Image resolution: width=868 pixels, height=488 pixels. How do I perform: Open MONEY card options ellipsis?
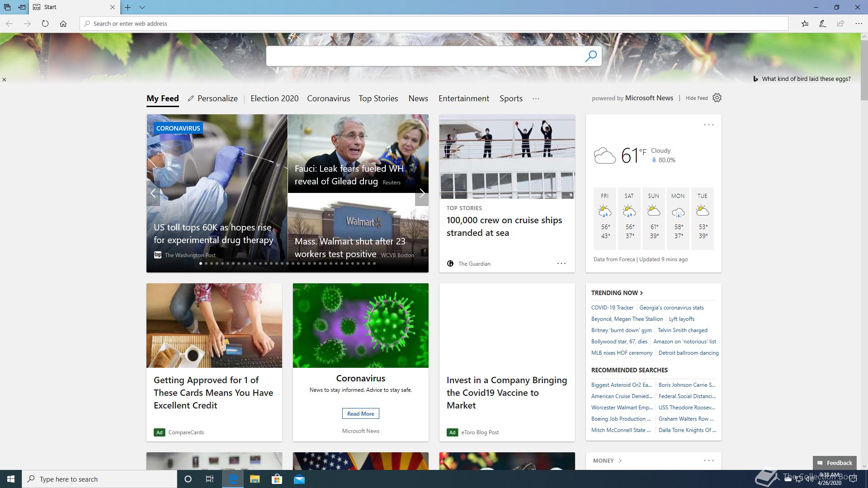(x=709, y=460)
